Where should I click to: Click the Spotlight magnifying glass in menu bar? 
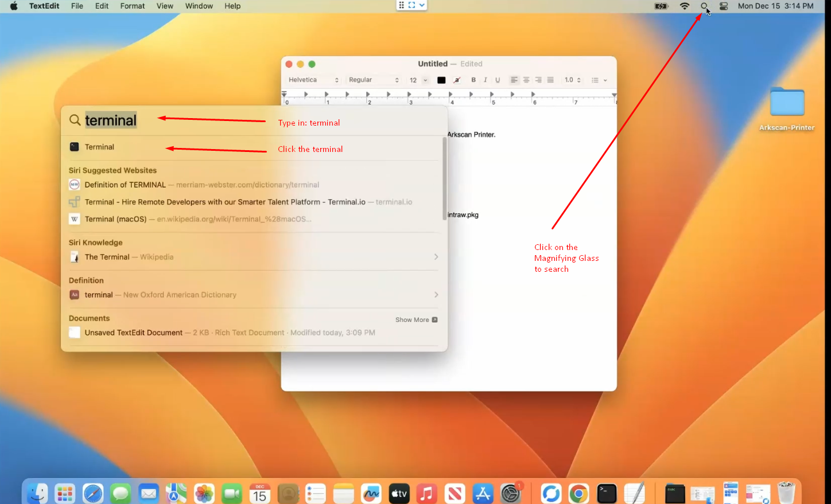pyautogui.click(x=704, y=6)
